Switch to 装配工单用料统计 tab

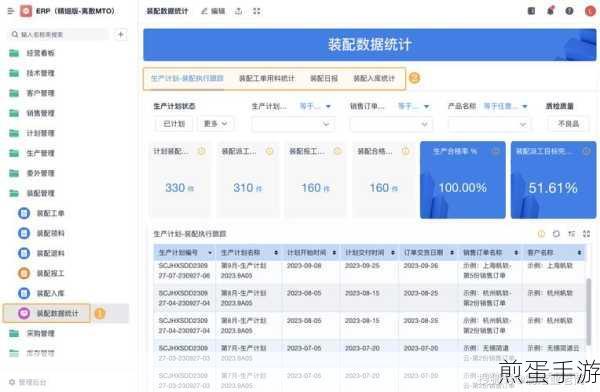pyautogui.click(x=267, y=78)
